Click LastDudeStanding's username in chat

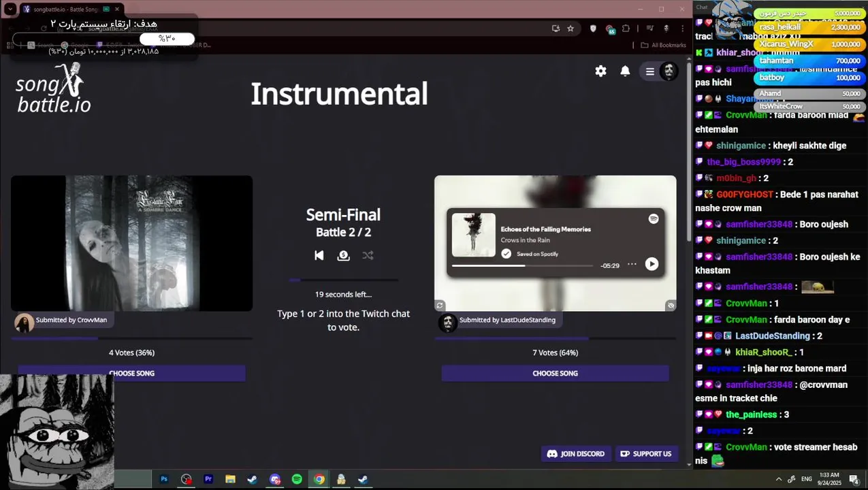(x=772, y=336)
